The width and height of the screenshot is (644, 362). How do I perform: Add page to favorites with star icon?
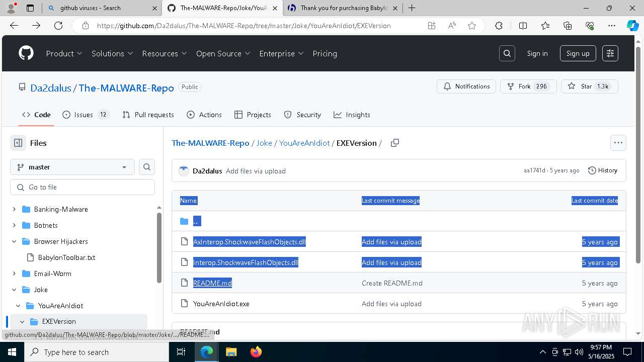pos(472,26)
